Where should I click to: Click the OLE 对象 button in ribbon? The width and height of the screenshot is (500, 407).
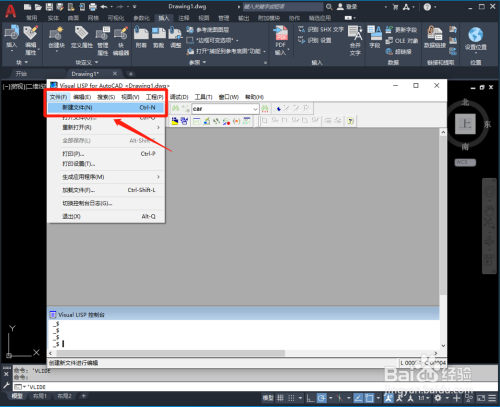(x=402, y=41)
